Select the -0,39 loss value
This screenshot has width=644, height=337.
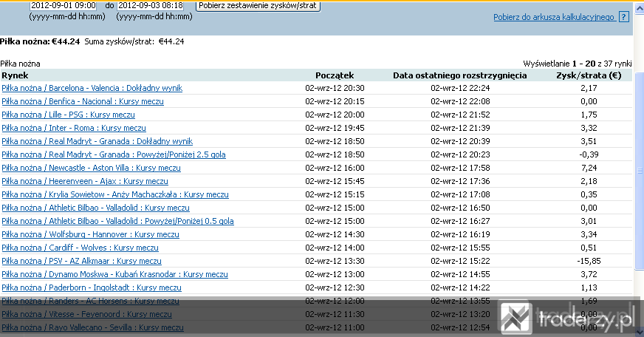coord(589,154)
